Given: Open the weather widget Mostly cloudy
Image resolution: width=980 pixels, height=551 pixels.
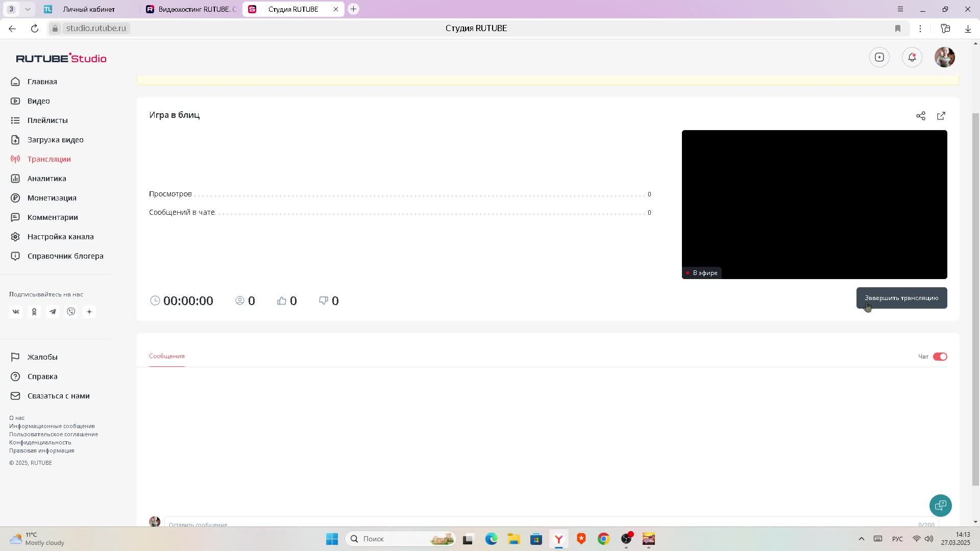Looking at the screenshot, I should point(37,539).
